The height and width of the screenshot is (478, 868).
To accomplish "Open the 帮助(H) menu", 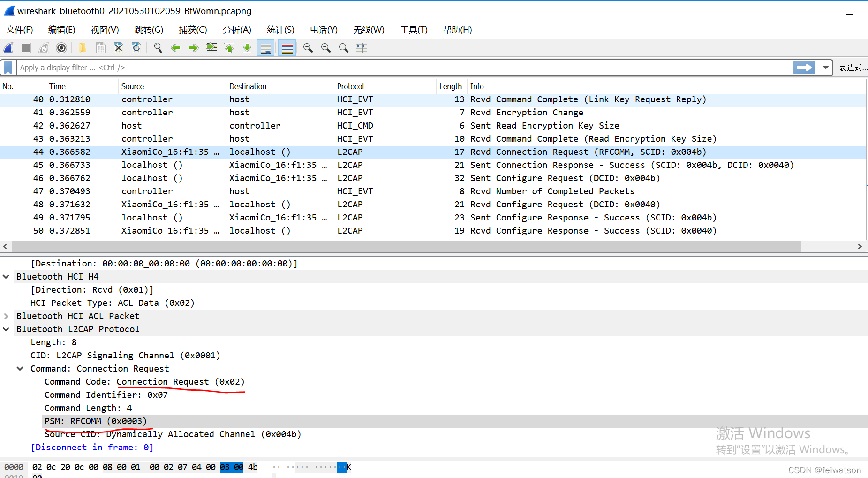I will 458,30.
